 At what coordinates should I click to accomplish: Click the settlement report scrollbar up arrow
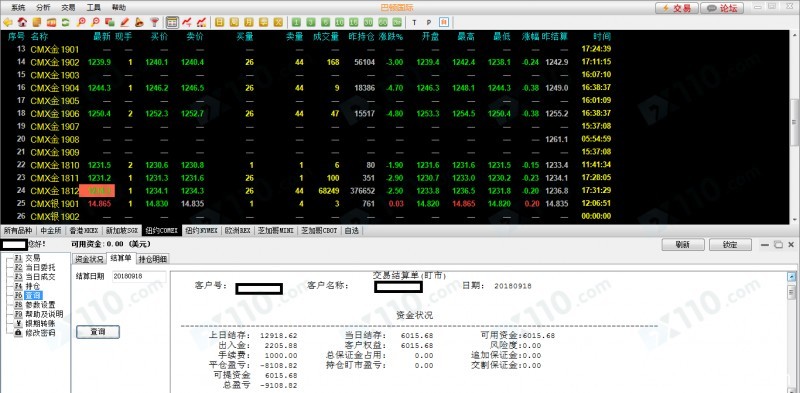(791, 277)
